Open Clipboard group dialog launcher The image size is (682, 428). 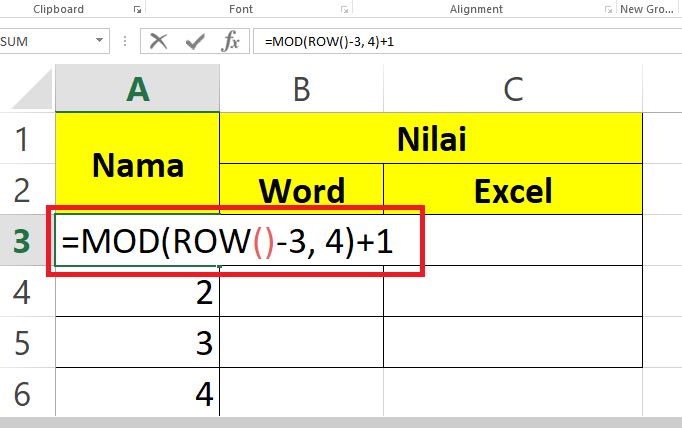coord(137,10)
